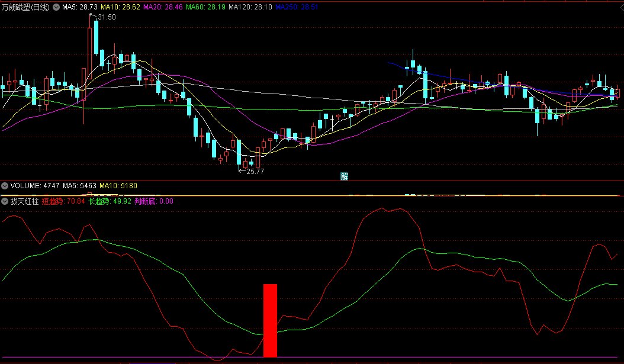Select the stock title 万朗磁塑(日线)

point(26,7)
